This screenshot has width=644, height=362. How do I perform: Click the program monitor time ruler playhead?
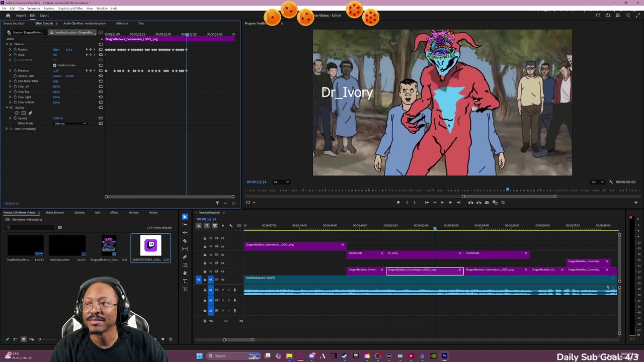(508, 190)
